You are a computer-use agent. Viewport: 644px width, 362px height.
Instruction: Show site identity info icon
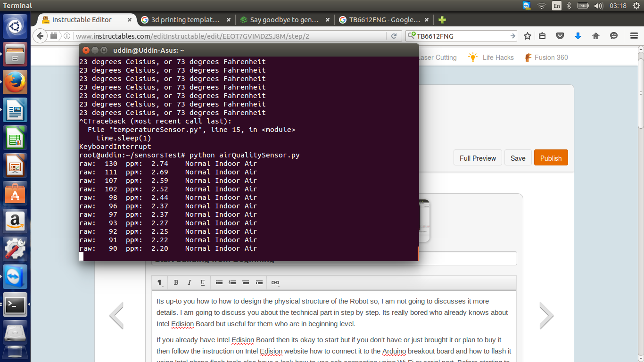(x=66, y=36)
